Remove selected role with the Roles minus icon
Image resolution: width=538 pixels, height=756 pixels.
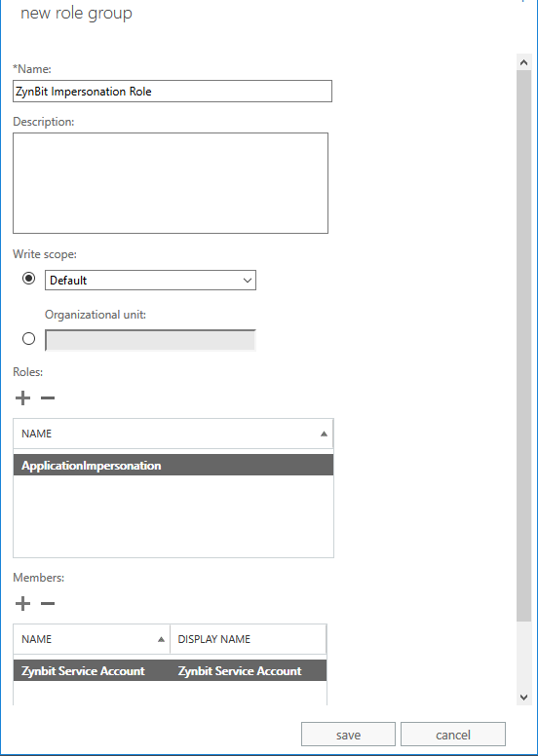48,397
